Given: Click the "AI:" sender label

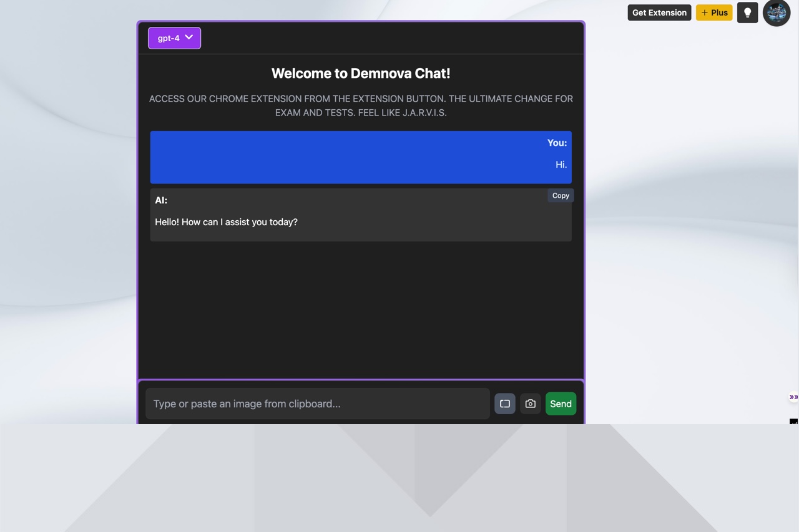Looking at the screenshot, I should (161, 200).
